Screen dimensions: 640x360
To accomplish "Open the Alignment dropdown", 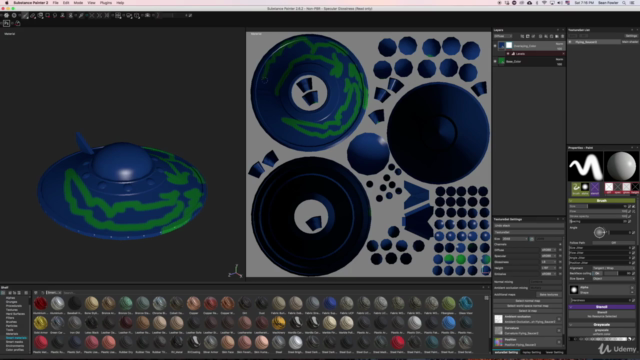I will click(613, 268).
